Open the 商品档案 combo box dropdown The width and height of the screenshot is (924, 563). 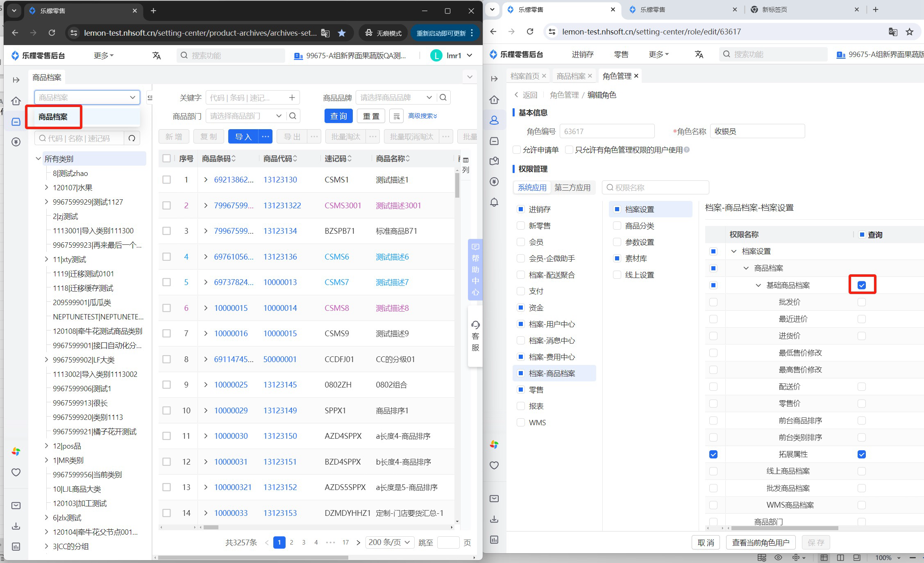[87, 98]
